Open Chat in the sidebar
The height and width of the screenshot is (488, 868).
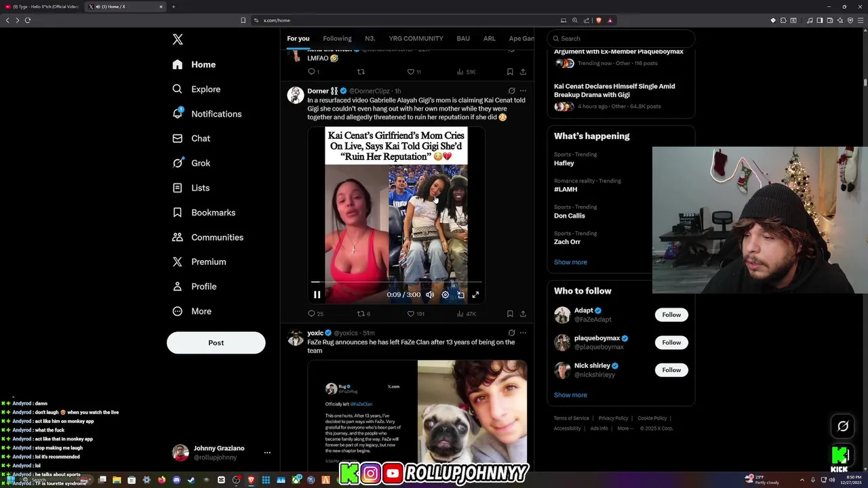tap(191, 138)
